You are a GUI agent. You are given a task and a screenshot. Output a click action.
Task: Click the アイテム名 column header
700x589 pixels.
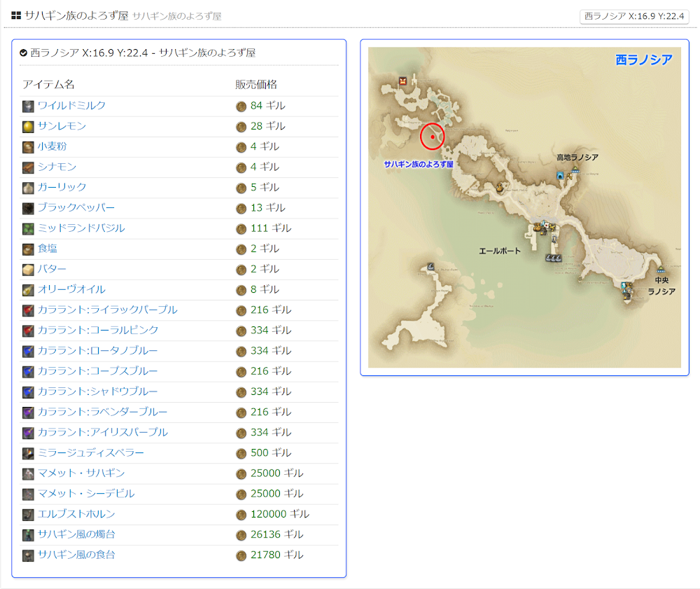tap(49, 85)
